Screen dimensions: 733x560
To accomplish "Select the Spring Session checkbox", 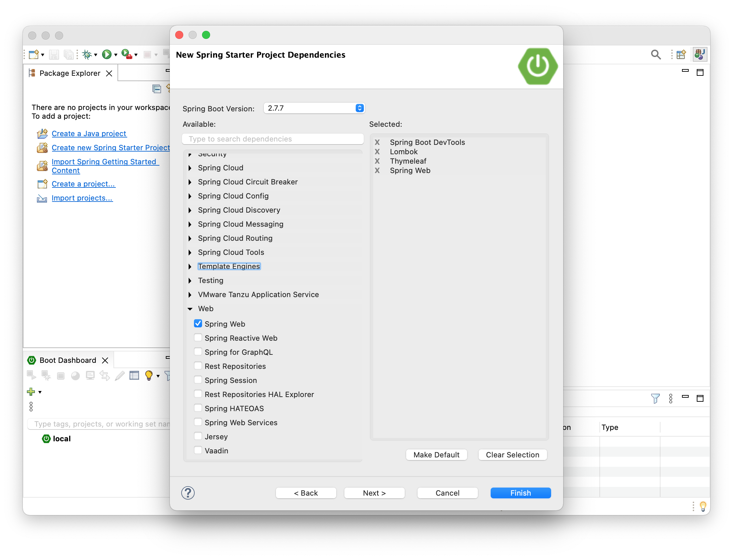I will [198, 380].
